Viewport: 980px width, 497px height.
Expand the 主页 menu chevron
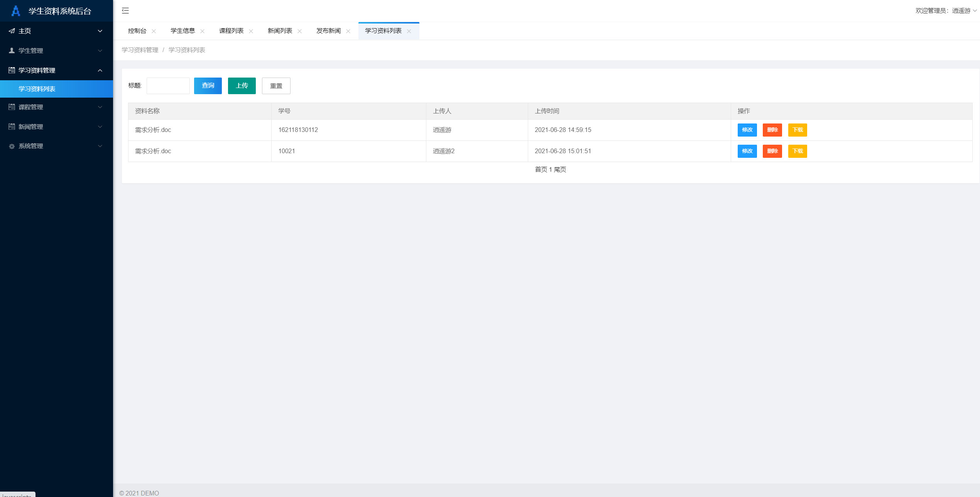tap(100, 31)
